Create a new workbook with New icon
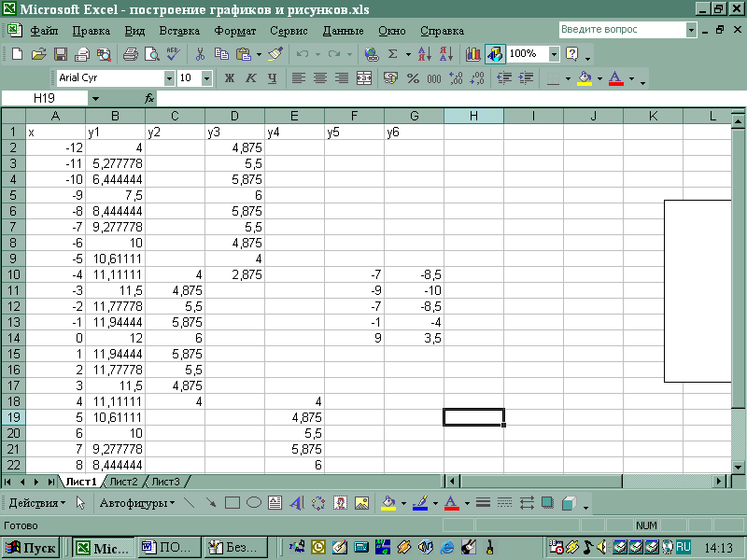747x560 pixels. tap(17, 54)
